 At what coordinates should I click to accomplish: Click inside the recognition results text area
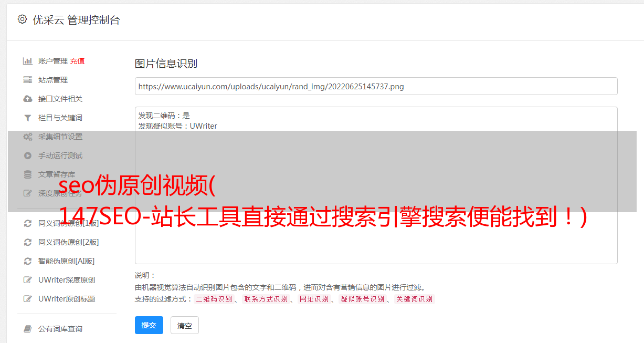376,185
